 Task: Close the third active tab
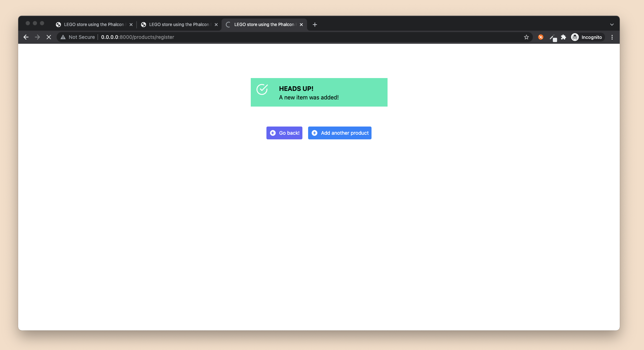tap(301, 25)
